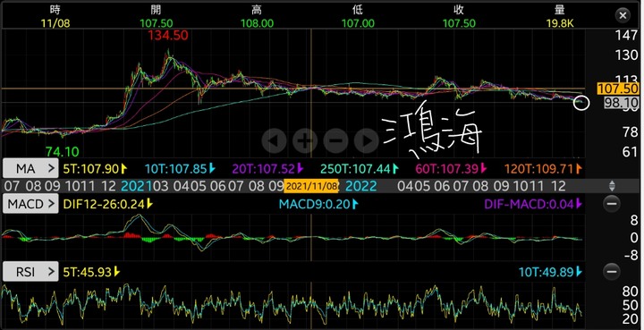The width and height of the screenshot is (644, 330).
Task: Move the chart cursor right with the right arrow
Action: pos(367,140)
